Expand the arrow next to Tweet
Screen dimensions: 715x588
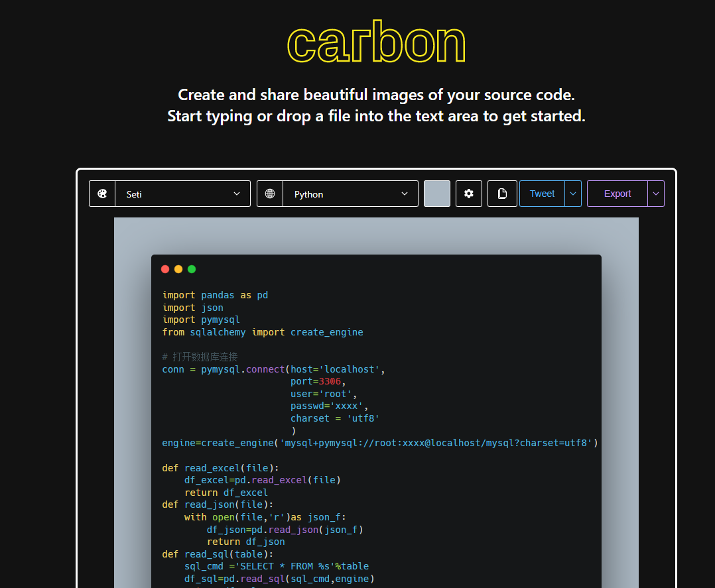point(573,194)
